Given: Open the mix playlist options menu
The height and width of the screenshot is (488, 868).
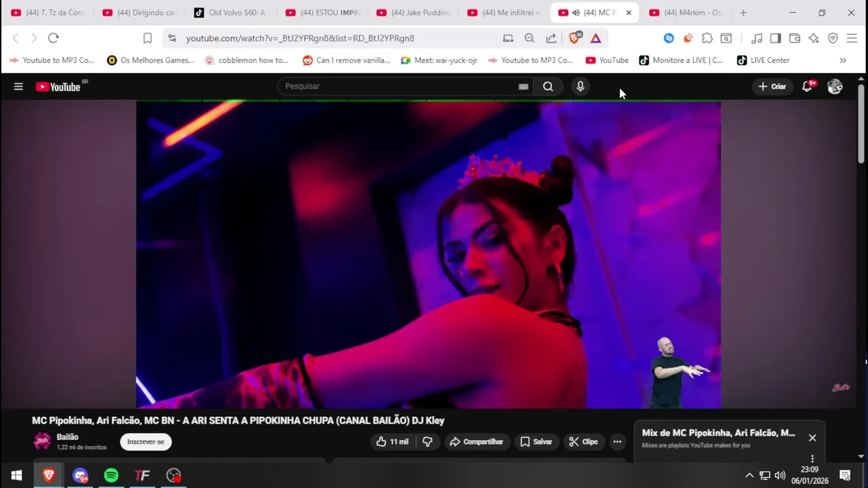Looking at the screenshot, I should click(x=812, y=459).
